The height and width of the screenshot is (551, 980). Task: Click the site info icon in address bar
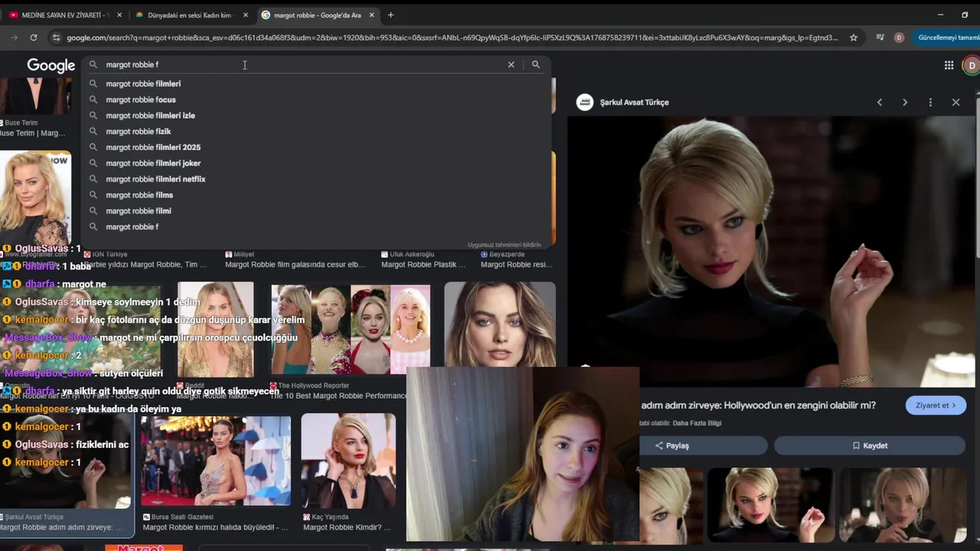(x=56, y=37)
